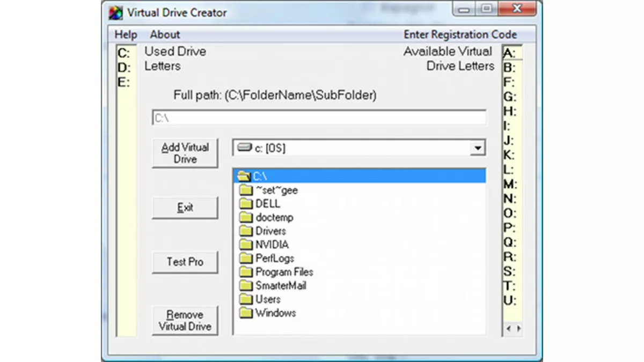Select the Users folder
644x362 pixels.
point(260,299)
